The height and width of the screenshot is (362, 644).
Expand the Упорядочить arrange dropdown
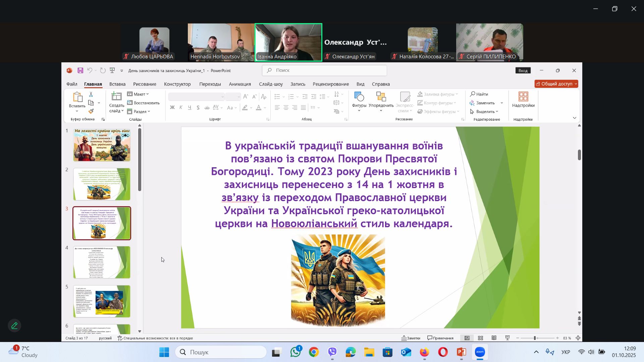pos(381,105)
